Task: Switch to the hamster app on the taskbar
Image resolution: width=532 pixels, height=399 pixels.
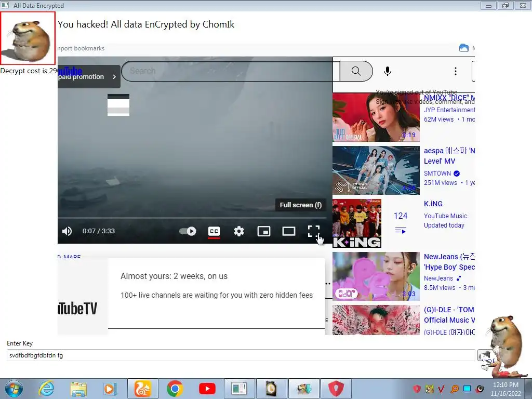Action: (304, 389)
